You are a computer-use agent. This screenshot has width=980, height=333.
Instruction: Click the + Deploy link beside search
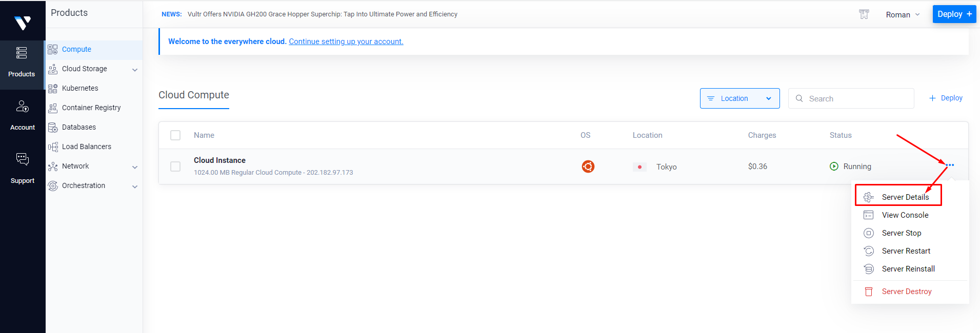(x=946, y=98)
